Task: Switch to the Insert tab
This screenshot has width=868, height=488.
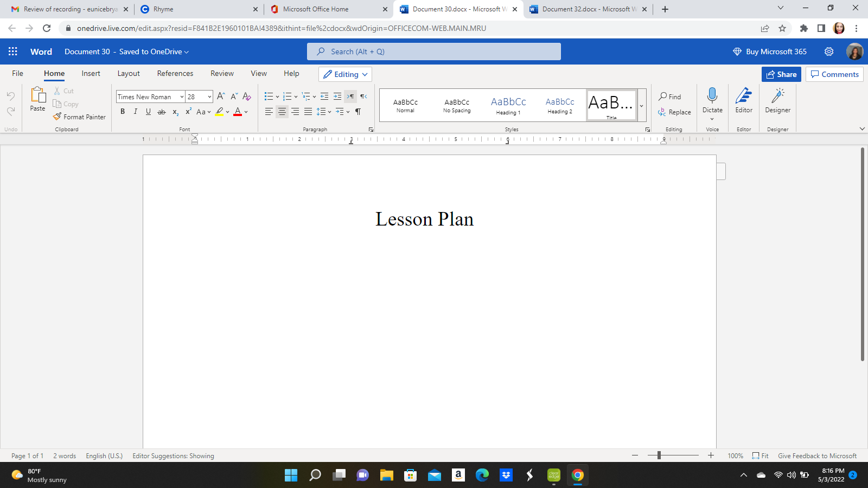Action: [x=91, y=73]
